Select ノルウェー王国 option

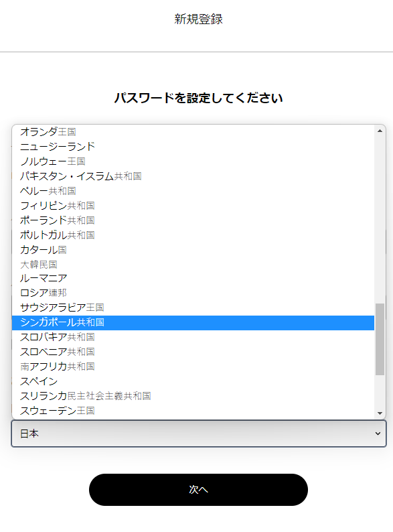coord(193,161)
